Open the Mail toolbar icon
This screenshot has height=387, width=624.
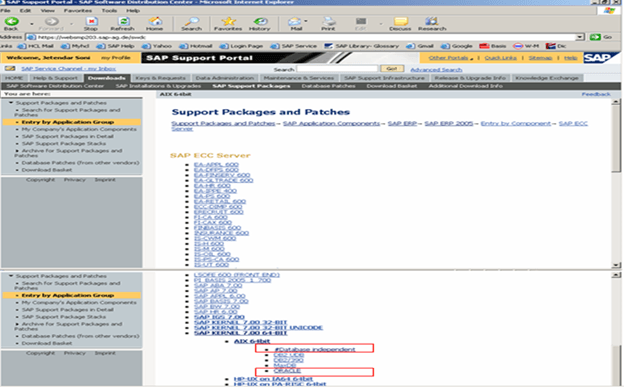[x=294, y=22]
